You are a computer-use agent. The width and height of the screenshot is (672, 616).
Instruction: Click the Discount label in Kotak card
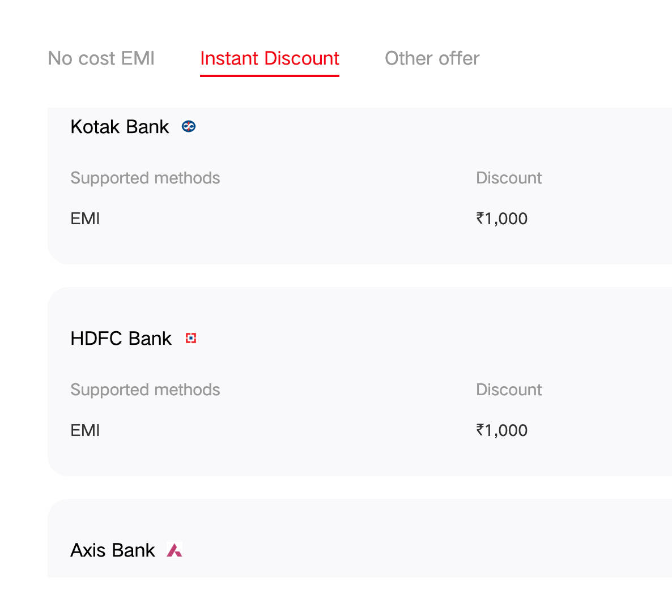pos(509,178)
